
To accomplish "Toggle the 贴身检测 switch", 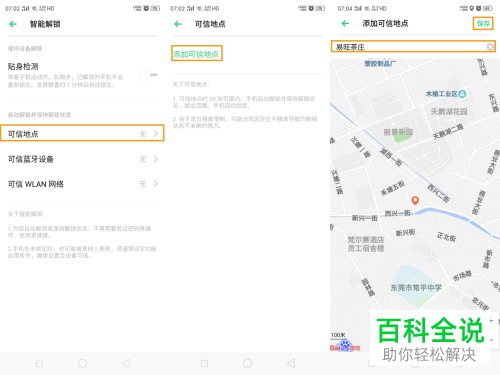I will click(148, 75).
